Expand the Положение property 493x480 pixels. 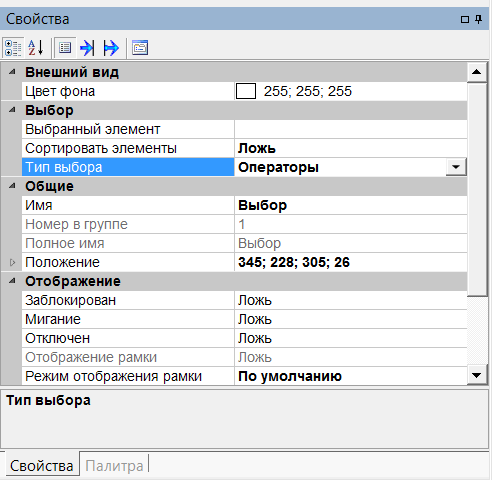pos(12,262)
